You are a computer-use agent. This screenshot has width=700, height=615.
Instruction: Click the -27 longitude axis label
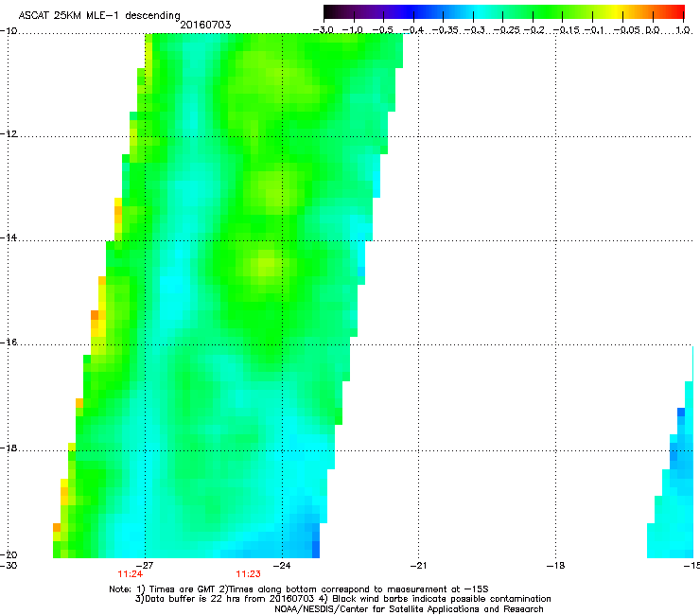(145, 566)
